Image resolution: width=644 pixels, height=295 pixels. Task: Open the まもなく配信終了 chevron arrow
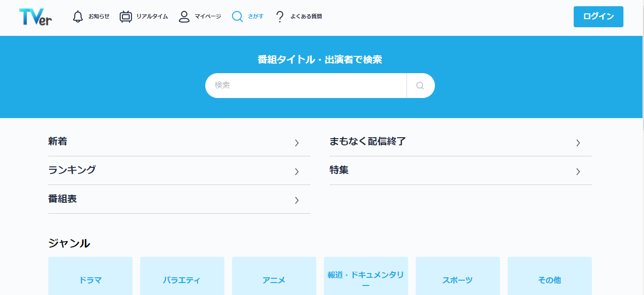point(578,142)
